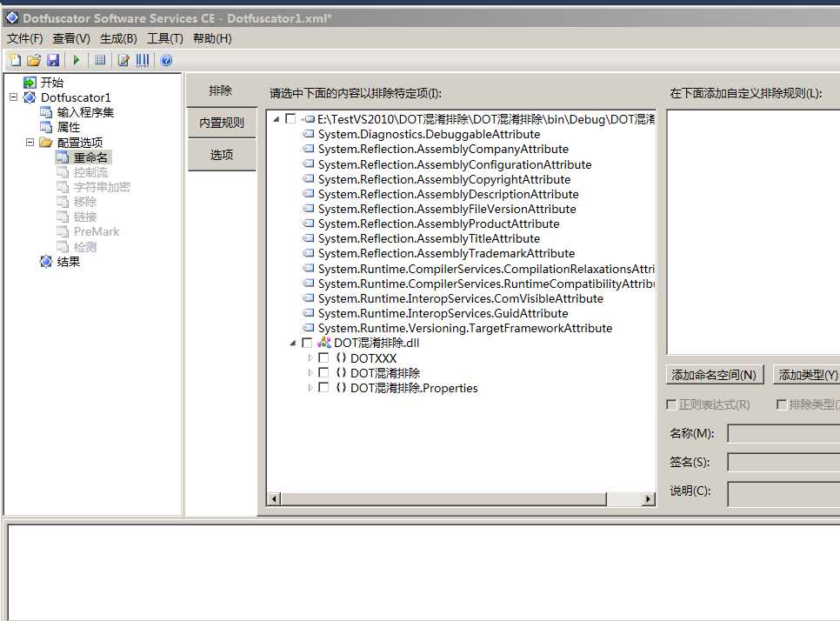This screenshot has height=621, width=840.
Task: Expand the DOT混淆排除.Properties namespace
Action: coord(310,387)
